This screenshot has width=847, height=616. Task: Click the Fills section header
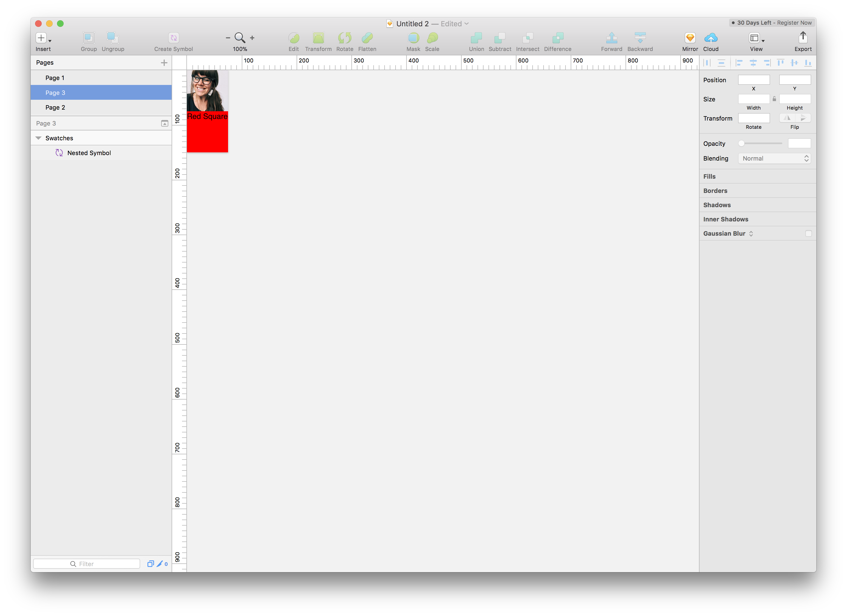point(757,176)
